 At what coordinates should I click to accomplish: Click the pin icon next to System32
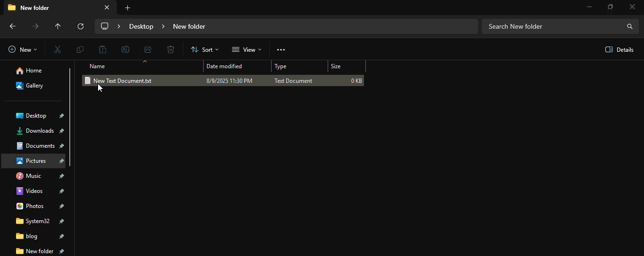(61, 221)
